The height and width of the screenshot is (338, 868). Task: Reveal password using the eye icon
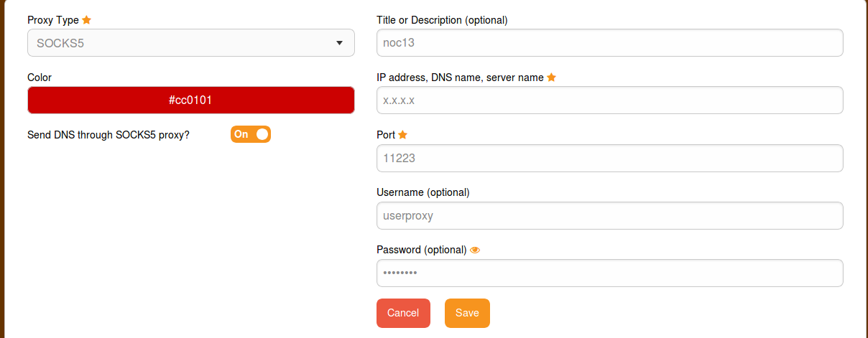coord(474,250)
